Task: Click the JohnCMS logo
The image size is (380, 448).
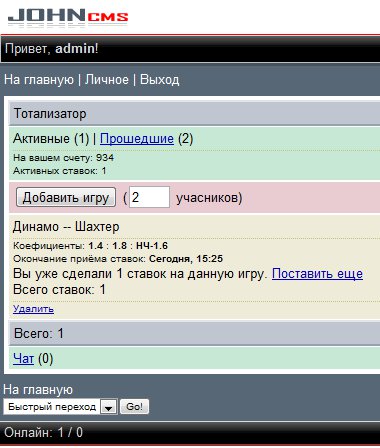Action: [68, 18]
